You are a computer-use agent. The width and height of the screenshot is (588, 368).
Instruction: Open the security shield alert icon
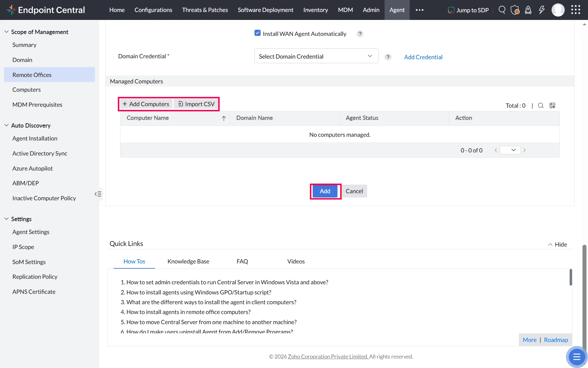point(515,10)
